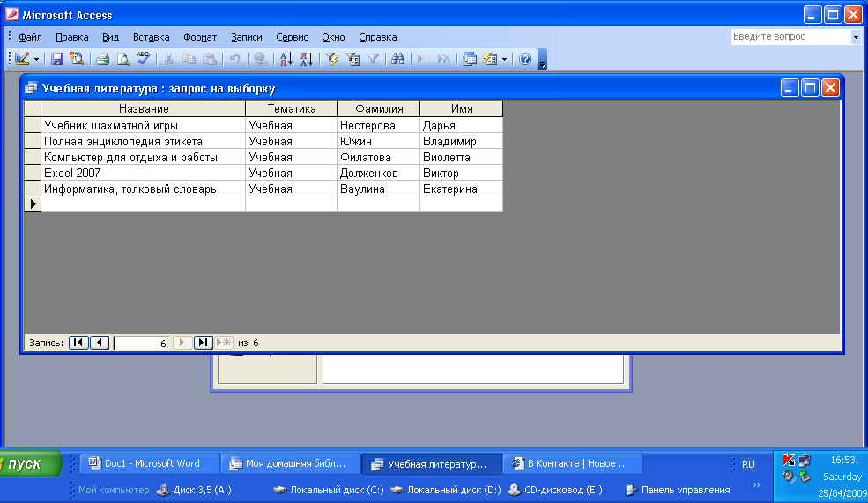Viewport: 868px width, 503px height.
Task: Select the Фамилия column header
Action: [379, 109]
